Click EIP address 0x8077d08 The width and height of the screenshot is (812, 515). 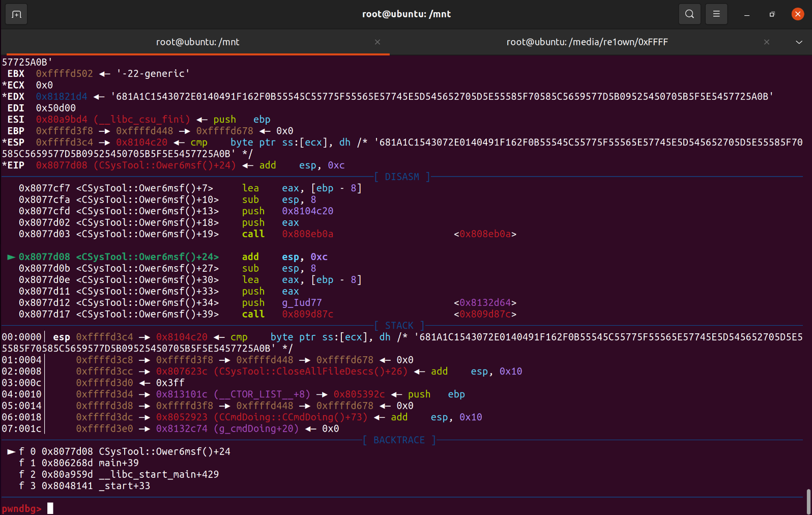[62, 165]
